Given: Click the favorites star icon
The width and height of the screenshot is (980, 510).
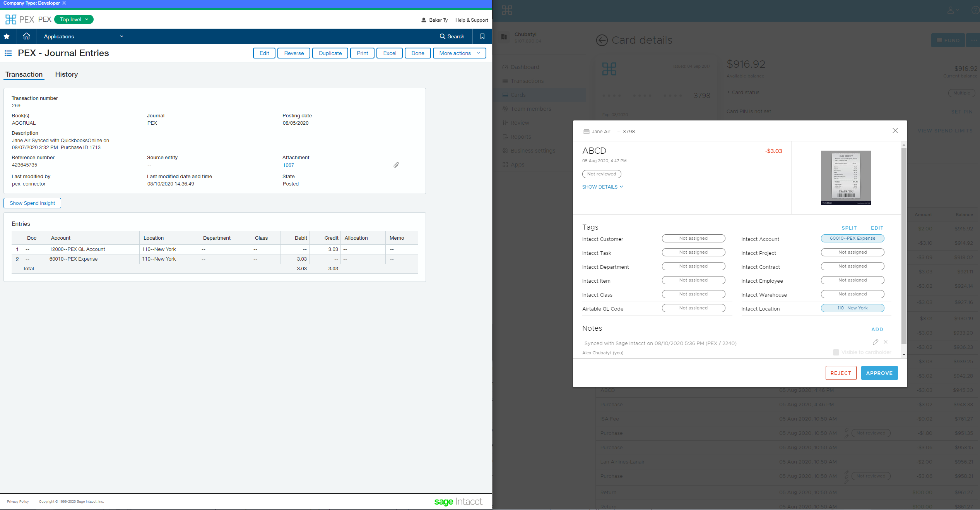Looking at the screenshot, I should click(7, 36).
